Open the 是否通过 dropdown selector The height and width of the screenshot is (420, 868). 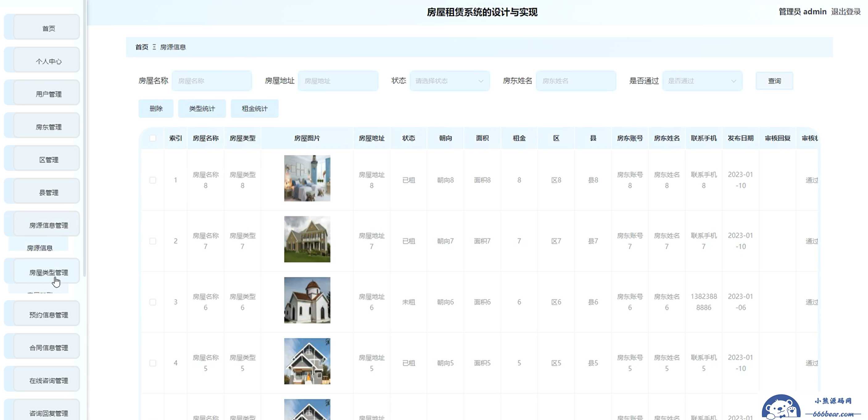702,81
